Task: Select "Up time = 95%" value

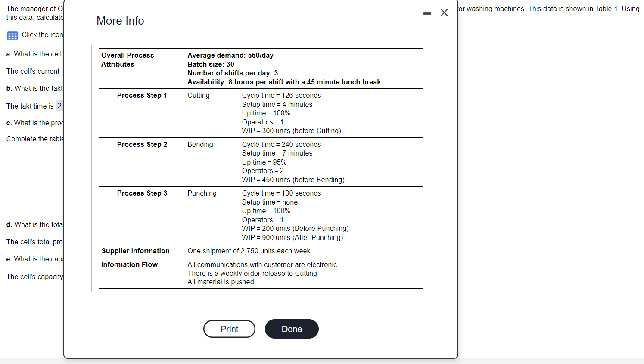Action: (264, 162)
